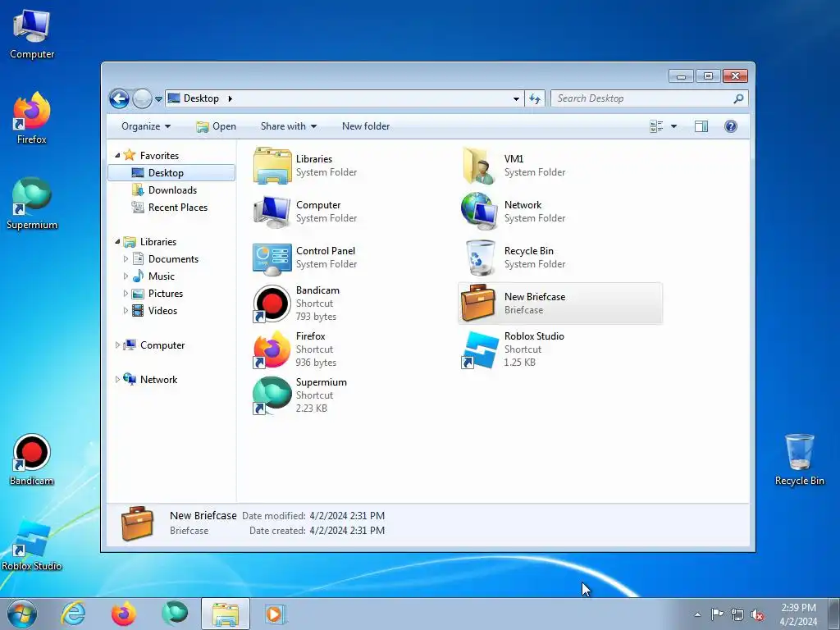The height and width of the screenshot is (630, 840).
Task: Expand the Documents library node
Action: point(126,258)
